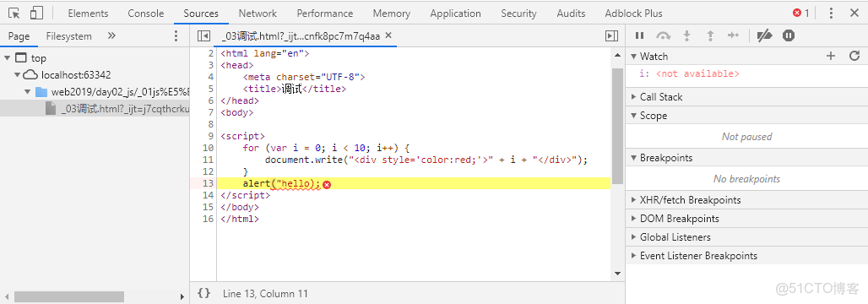Close the DevTools panel
The height and width of the screenshot is (304, 868).
[854, 13]
